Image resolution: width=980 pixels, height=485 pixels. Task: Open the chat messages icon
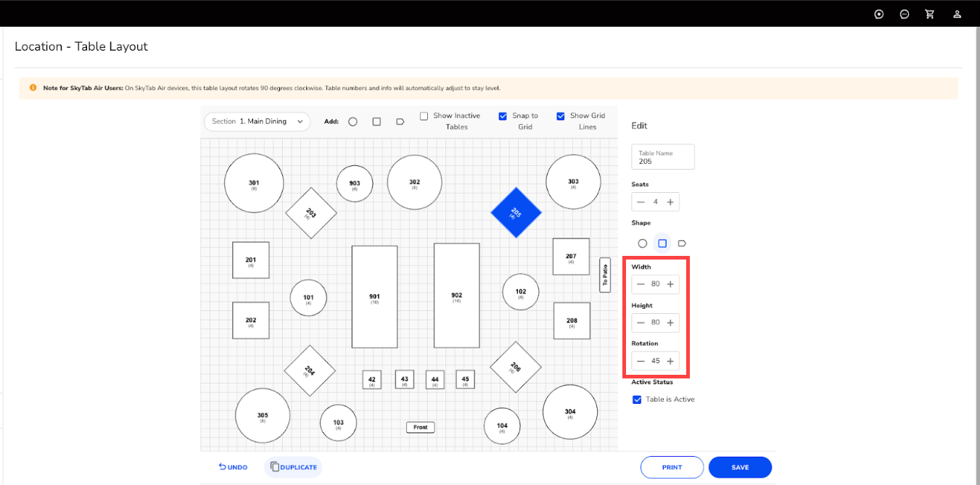tap(904, 14)
